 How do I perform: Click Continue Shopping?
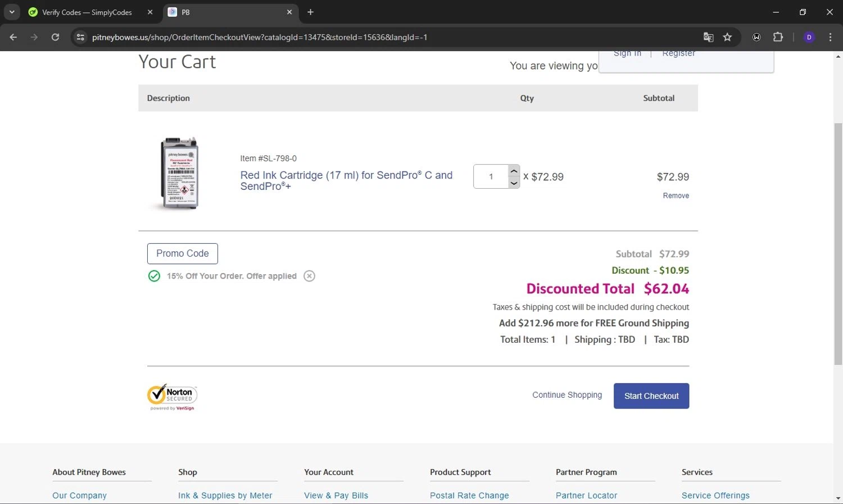[x=567, y=395]
